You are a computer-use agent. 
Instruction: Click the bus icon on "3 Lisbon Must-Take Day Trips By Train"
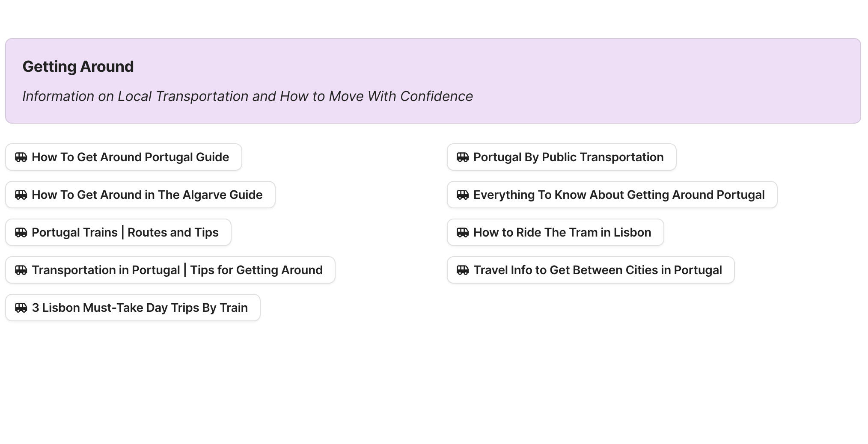tap(21, 308)
